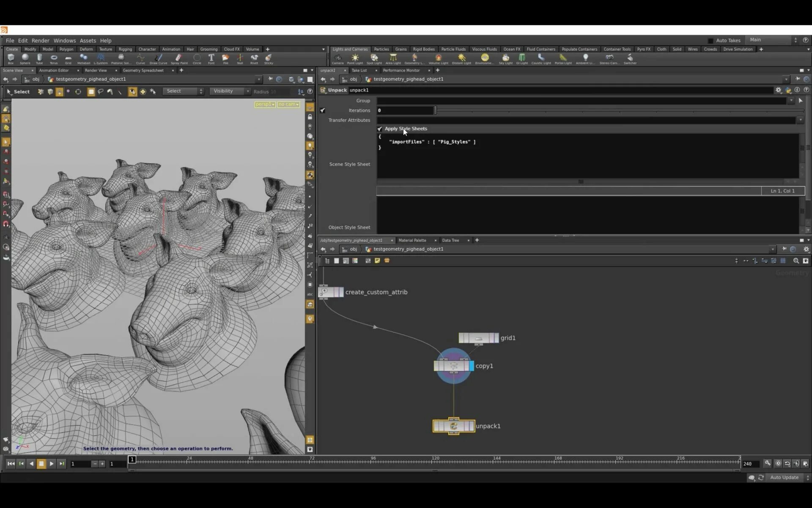
Task: Toggle the Auto Takes checkbox
Action: 710,41
